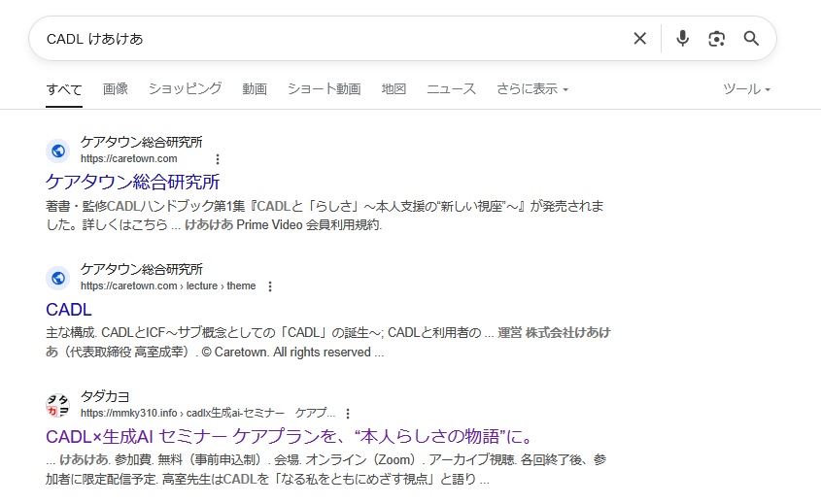The height and width of the screenshot is (504, 821).
Task: Click globe favicon beside caretown.com lecture theme result
Action: click(58, 278)
